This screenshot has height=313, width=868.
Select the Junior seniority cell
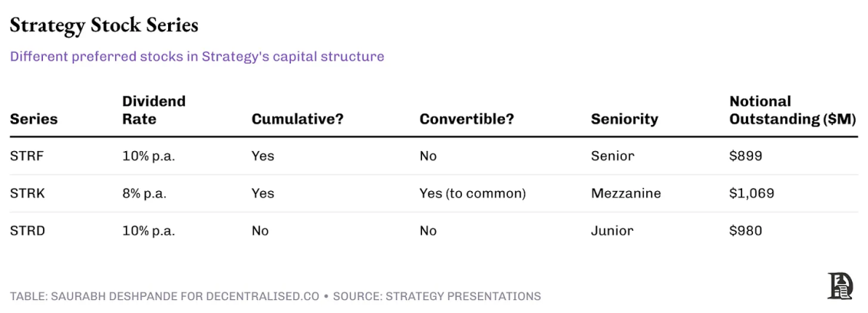(x=612, y=231)
